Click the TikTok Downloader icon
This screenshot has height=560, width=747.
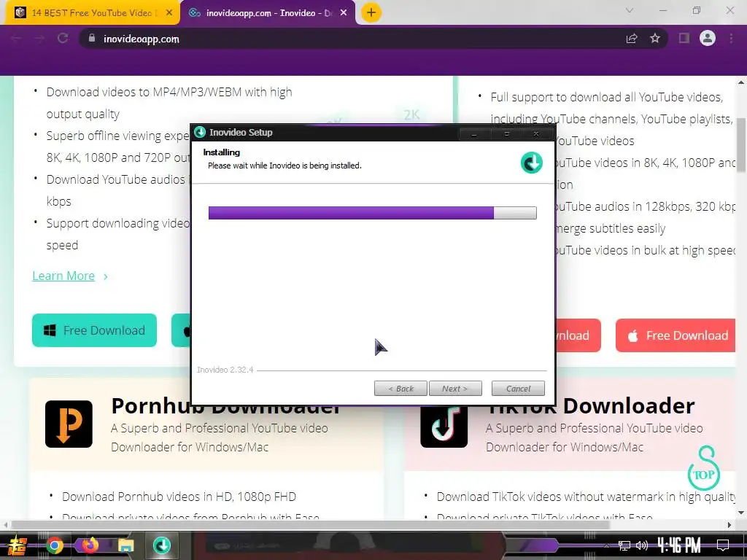[444, 427]
